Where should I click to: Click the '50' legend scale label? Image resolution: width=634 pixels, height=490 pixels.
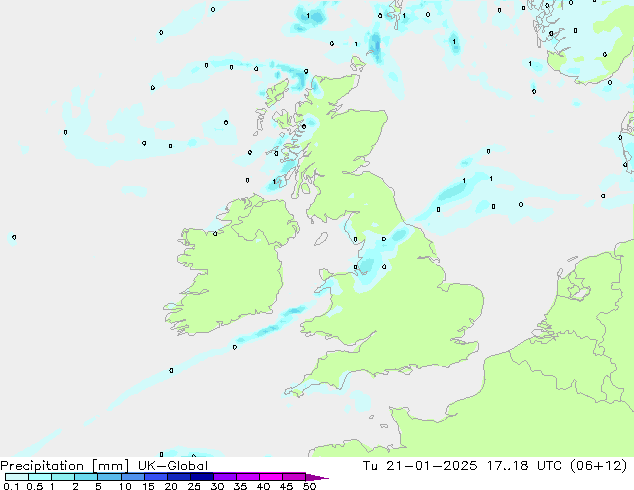[x=309, y=486]
